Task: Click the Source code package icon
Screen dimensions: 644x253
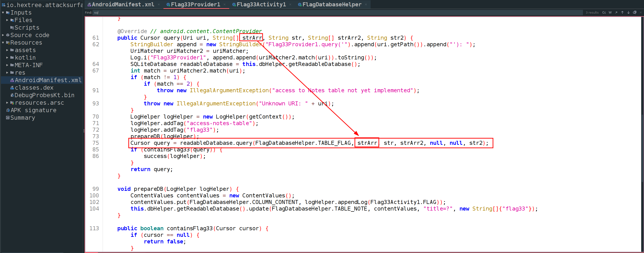Action: coord(8,35)
